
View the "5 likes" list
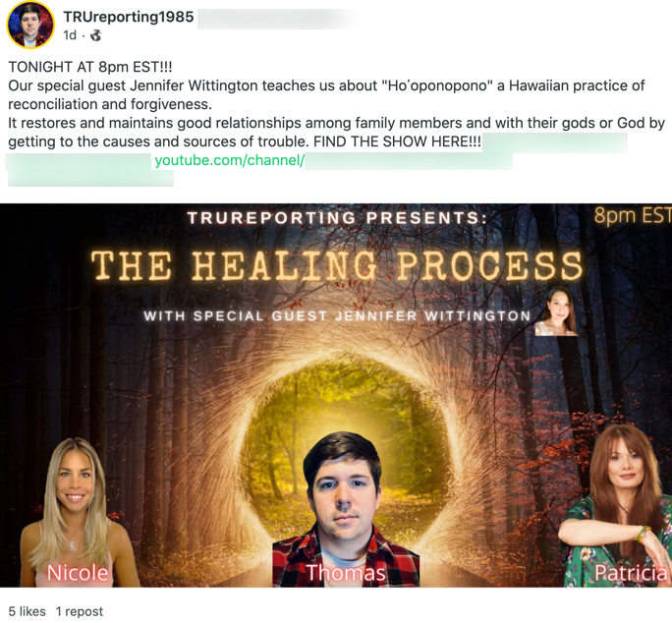pos(27,611)
